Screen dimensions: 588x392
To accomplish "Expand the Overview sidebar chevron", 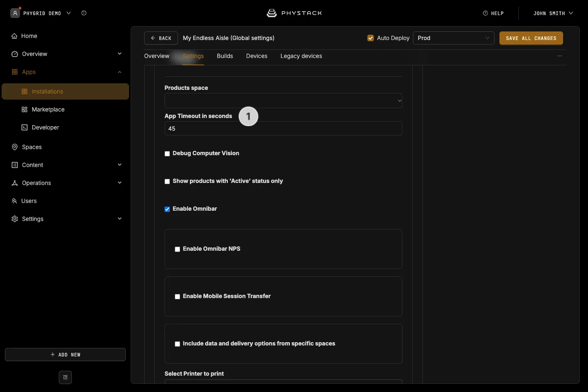I will (x=120, y=54).
